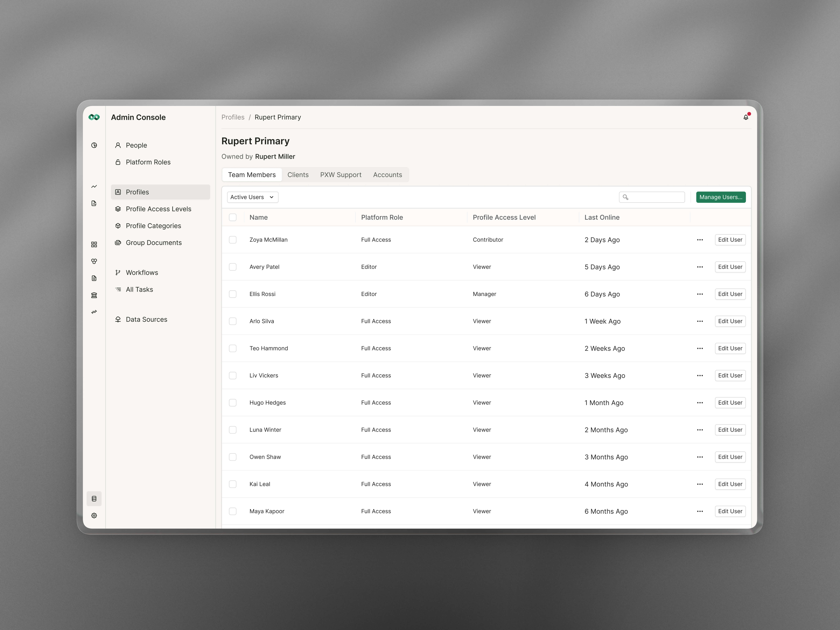The width and height of the screenshot is (840, 630).
Task: Toggle the select-all checkbox in table header
Action: (x=233, y=217)
